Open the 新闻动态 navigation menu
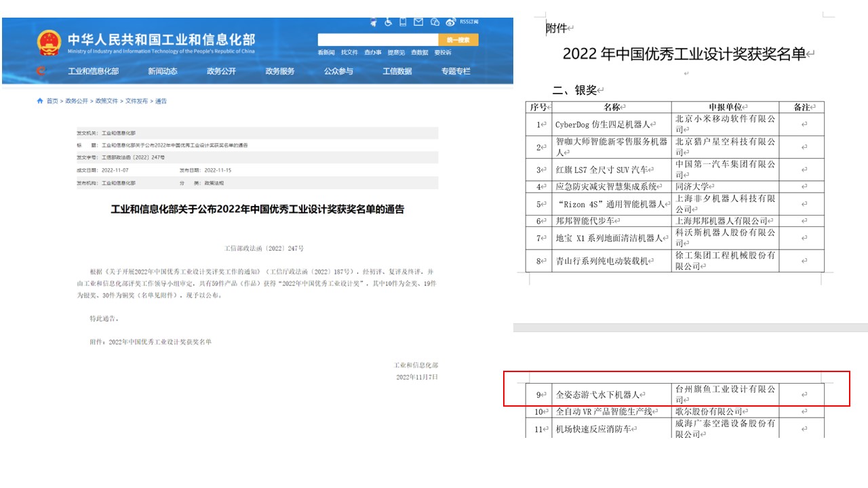 pyautogui.click(x=163, y=71)
